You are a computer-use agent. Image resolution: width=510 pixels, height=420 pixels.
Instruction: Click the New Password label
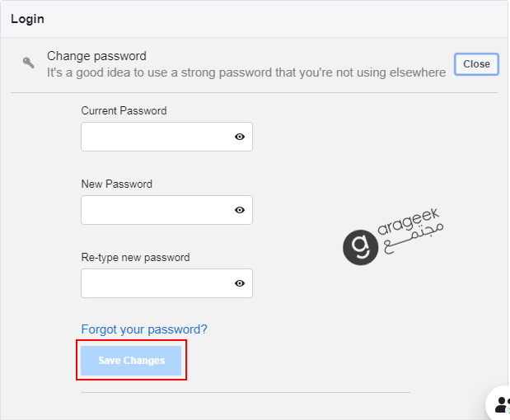pos(117,184)
